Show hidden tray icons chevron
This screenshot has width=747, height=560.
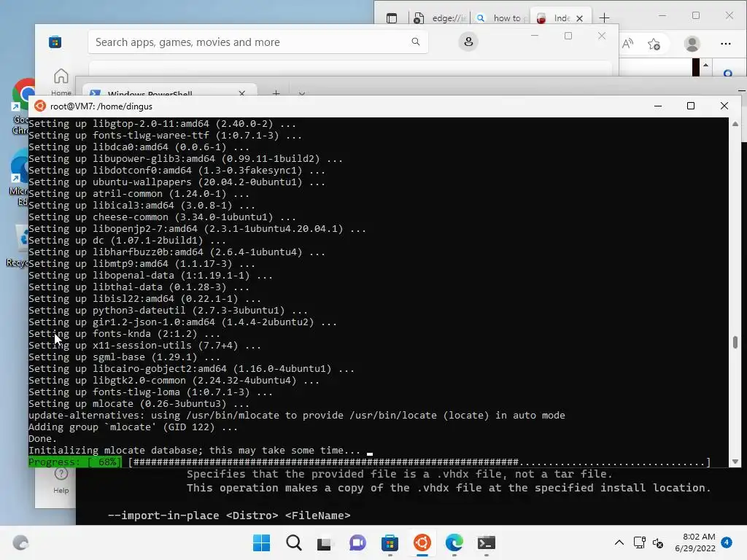click(619, 542)
